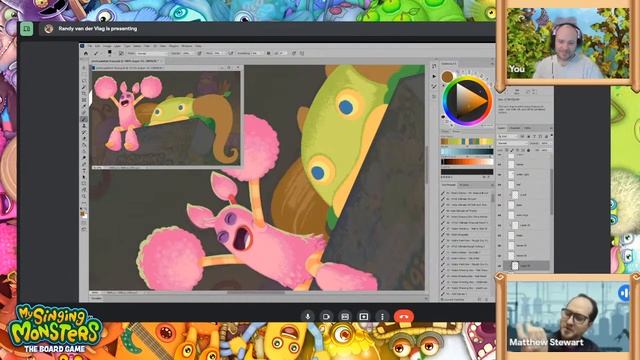Open the Flow dropdown in the options bar
This screenshot has width=640, height=360.
click(218, 53)
